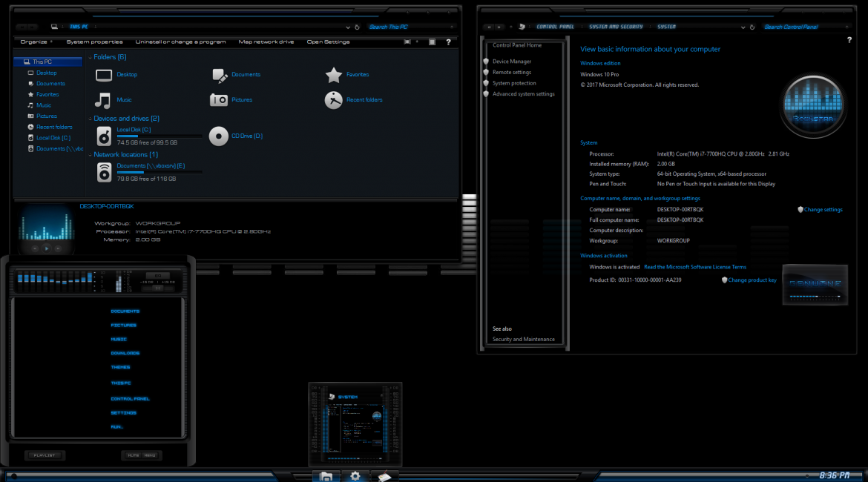This screenshot has height=482, width=868.
Task: Click the 8:36 PM taskbar clock
Action: tap(834, 475)
